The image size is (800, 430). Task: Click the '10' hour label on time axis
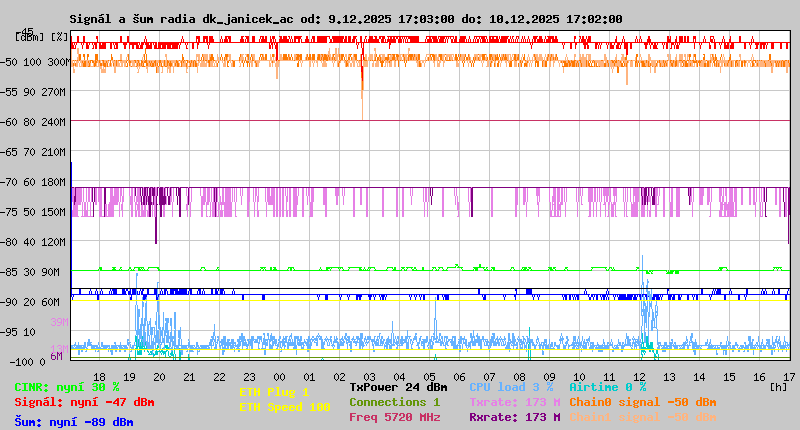579,377
